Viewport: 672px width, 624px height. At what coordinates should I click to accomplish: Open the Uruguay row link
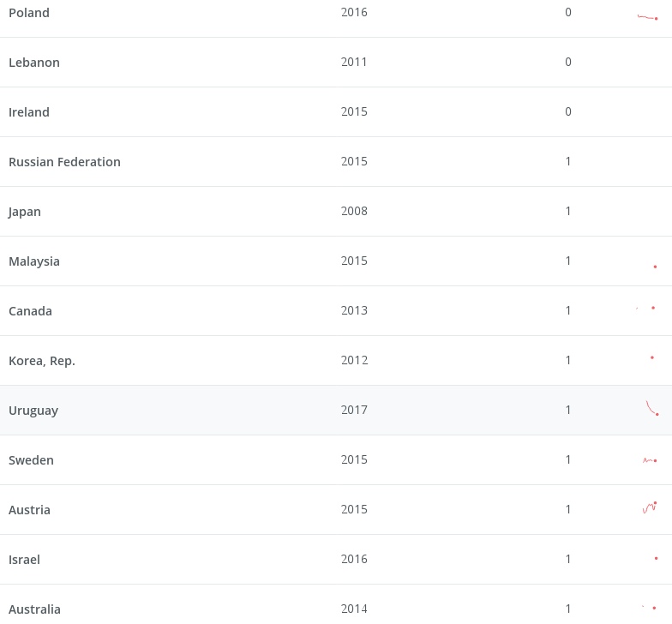point(33,411)
